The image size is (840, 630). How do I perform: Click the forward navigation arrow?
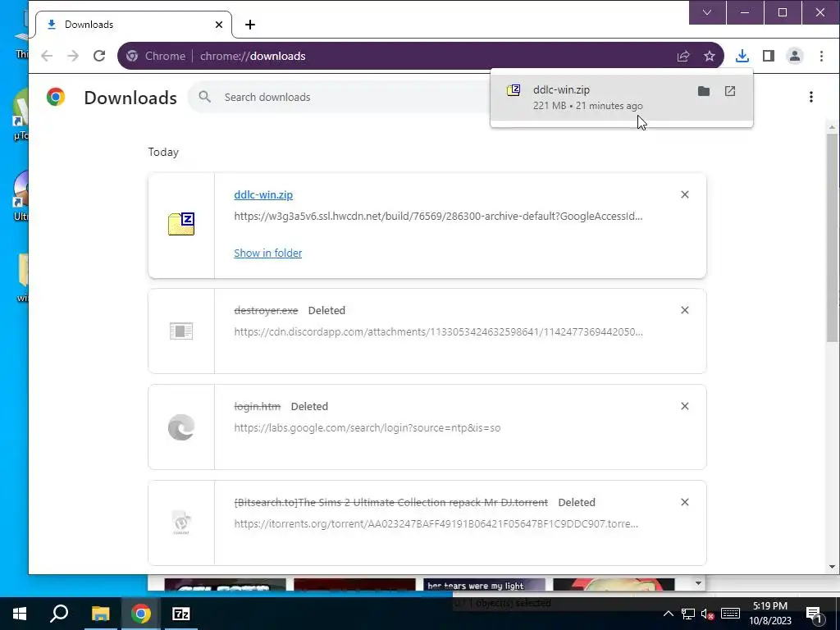[73, 56]
